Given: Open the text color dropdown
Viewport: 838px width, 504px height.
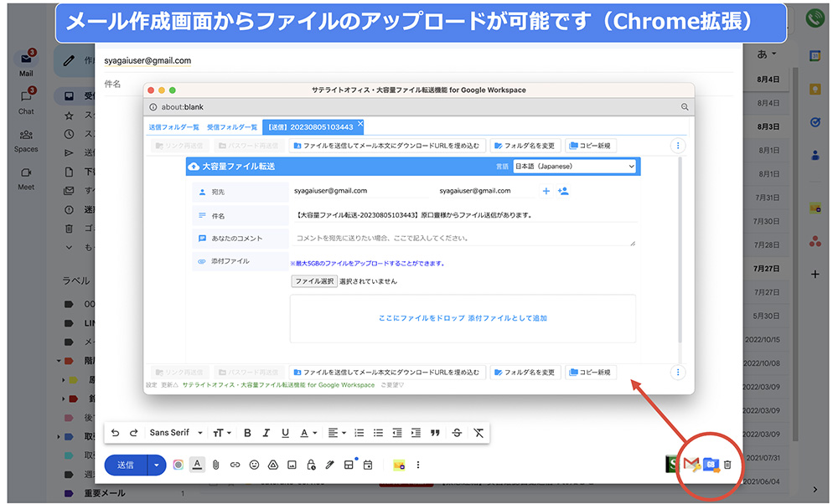Looking at the screenshot, I should click(308, 433).
